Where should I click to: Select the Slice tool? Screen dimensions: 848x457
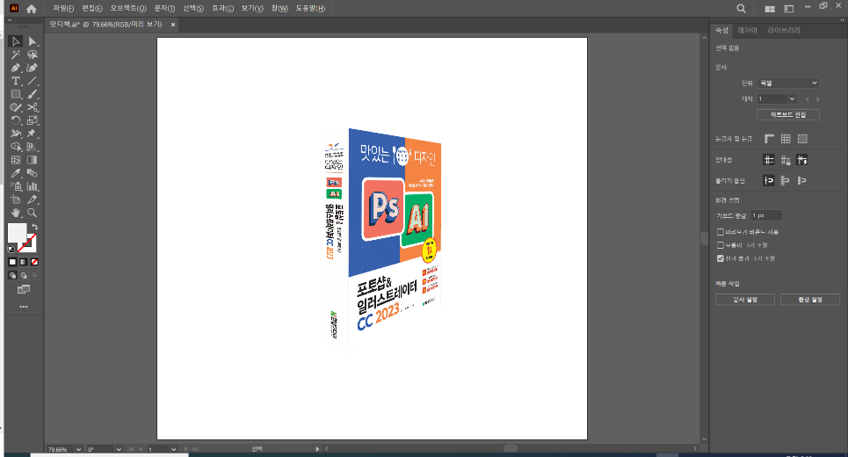(32, 200)
